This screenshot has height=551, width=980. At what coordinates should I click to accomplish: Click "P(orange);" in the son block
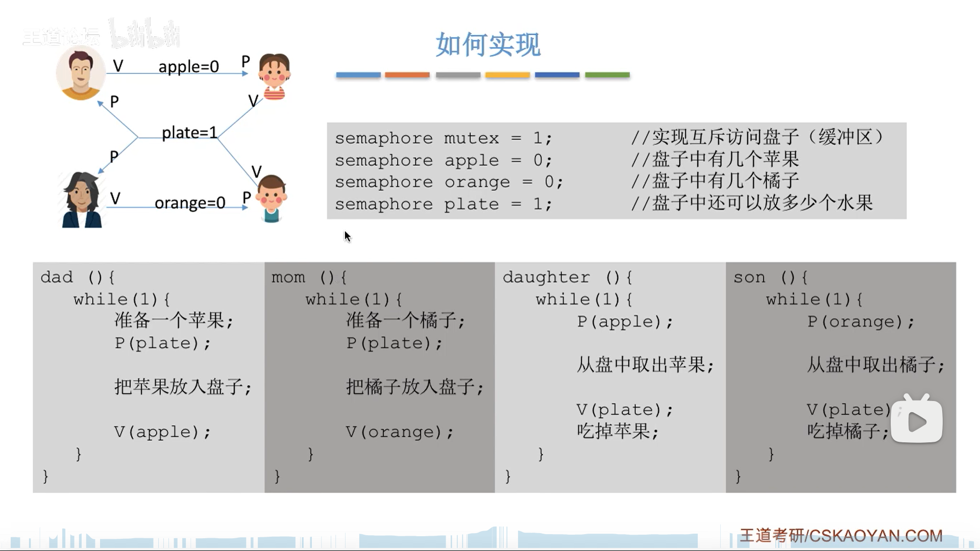click(x=861, y=321)
